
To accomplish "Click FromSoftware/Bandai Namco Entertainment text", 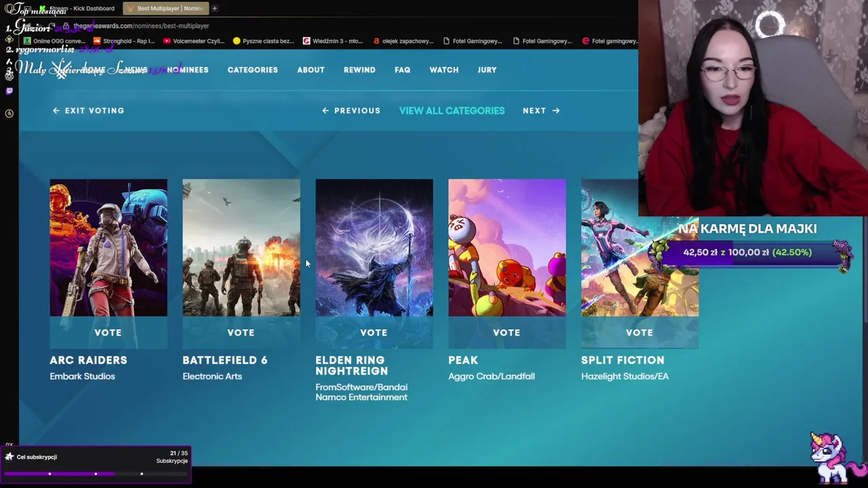I will 361,392.
